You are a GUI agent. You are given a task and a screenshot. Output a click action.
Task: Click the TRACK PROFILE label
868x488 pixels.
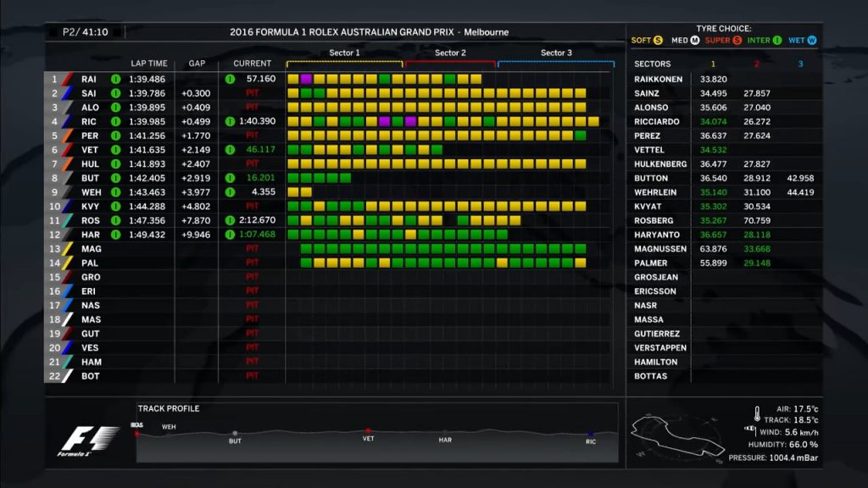(x=169, y=408)
